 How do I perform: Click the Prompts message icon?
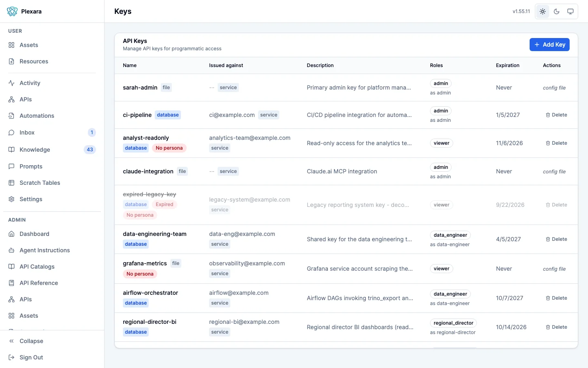[x=11, y=166]
